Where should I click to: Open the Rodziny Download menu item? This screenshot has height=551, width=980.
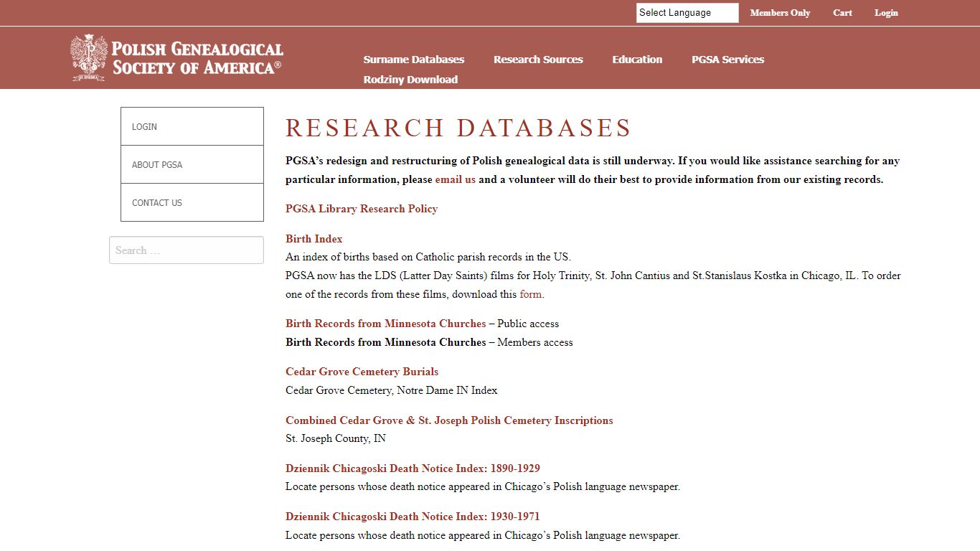[410, 80]
